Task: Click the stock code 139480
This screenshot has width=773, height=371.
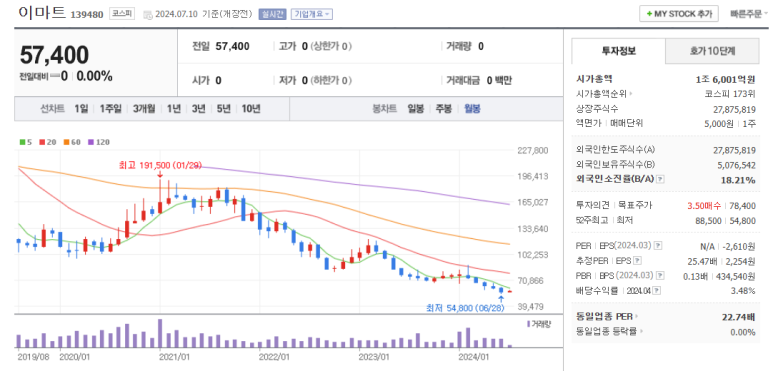Action: click(87, 15)
